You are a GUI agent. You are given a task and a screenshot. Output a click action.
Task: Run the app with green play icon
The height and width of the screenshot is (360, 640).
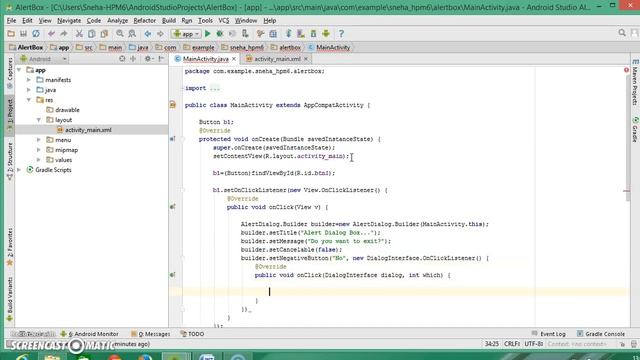coord(207,34)
